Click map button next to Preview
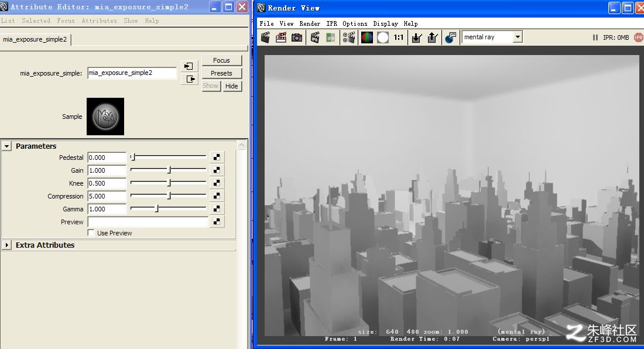 tap(217, 222)
